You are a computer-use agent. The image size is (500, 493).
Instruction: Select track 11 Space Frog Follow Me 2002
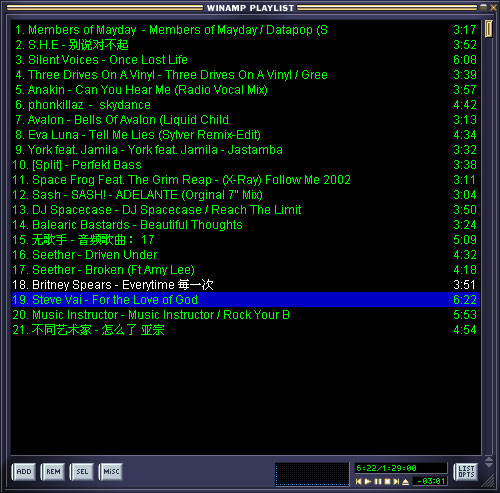[x=246, y=180]
